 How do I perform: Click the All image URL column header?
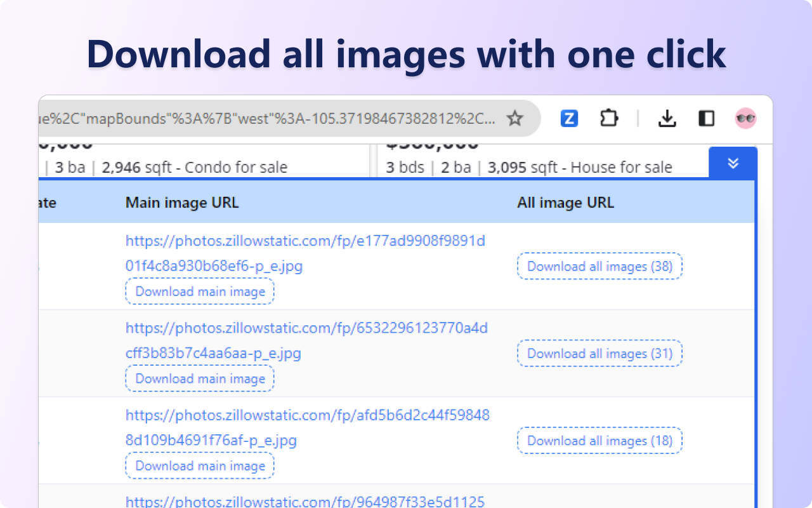566,203
